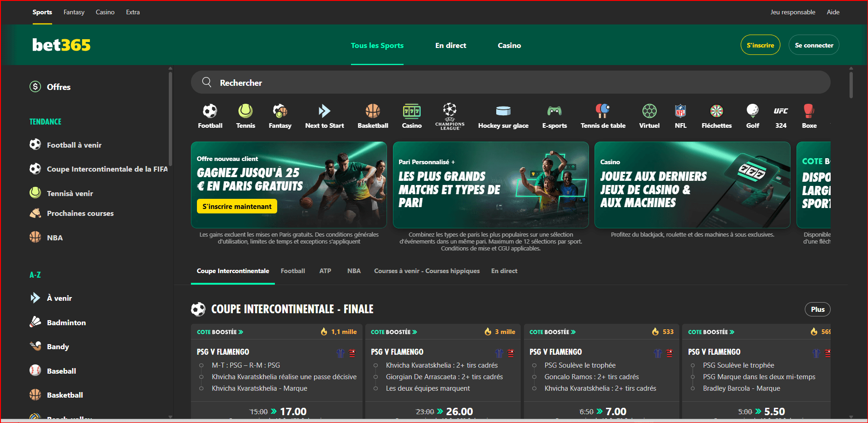
Task: Select the ATP tab
Action: point(325,271)
